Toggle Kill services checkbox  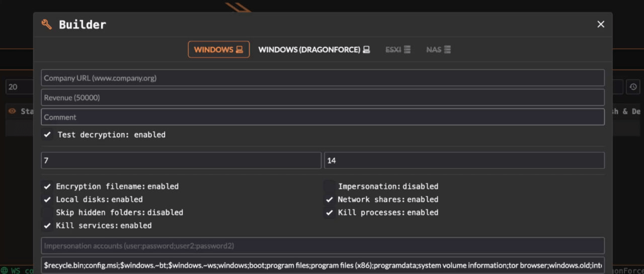point(47,225)
